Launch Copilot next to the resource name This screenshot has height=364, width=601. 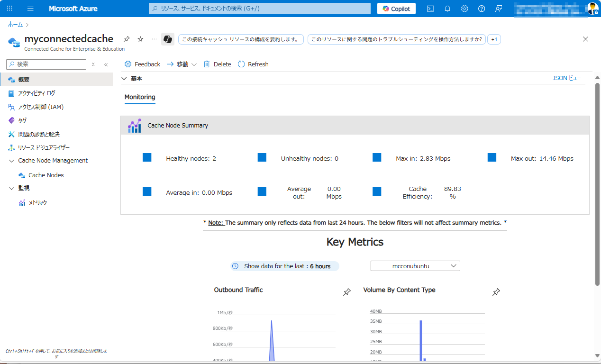point(168,39)
